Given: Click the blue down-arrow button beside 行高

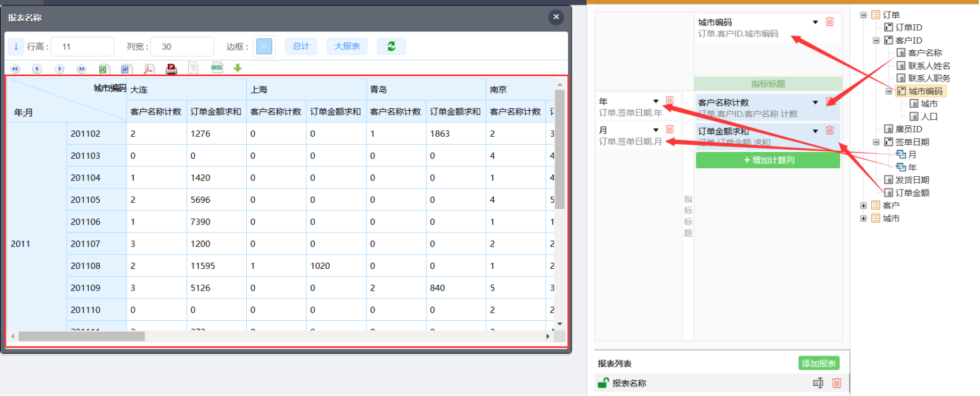Looking at the screenshot, I should click(x=16, y=47).
